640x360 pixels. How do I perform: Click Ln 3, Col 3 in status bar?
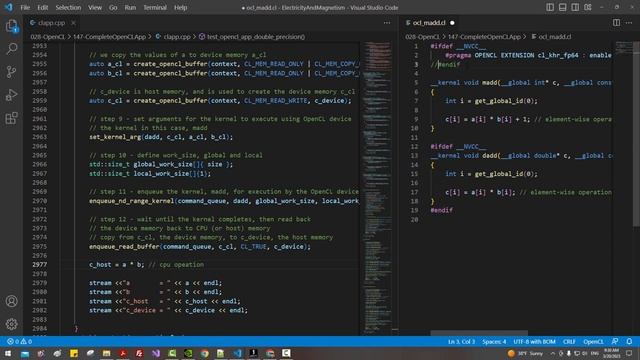(x=461, y=341)
